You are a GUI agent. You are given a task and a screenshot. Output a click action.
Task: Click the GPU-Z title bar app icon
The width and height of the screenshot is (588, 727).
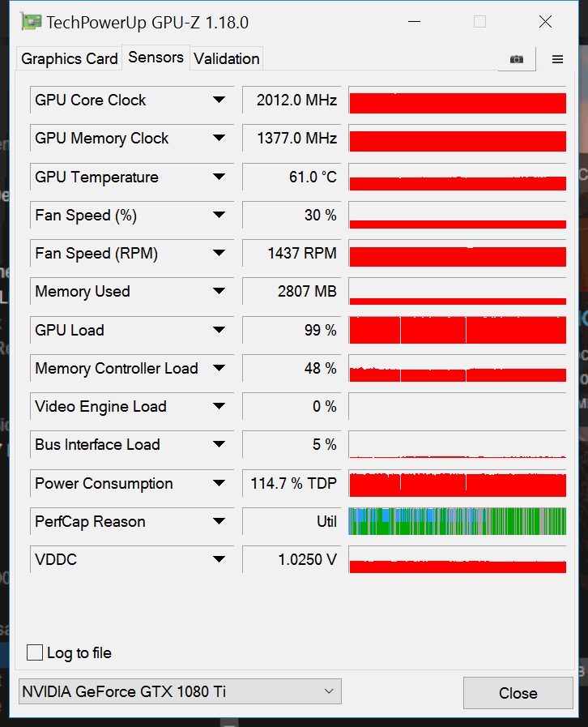[31, 22]
